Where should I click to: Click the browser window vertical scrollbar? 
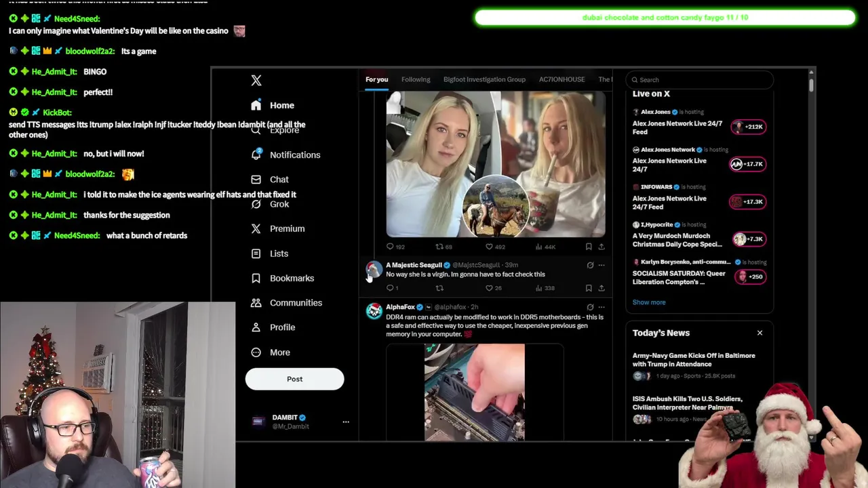coord(811,85)
